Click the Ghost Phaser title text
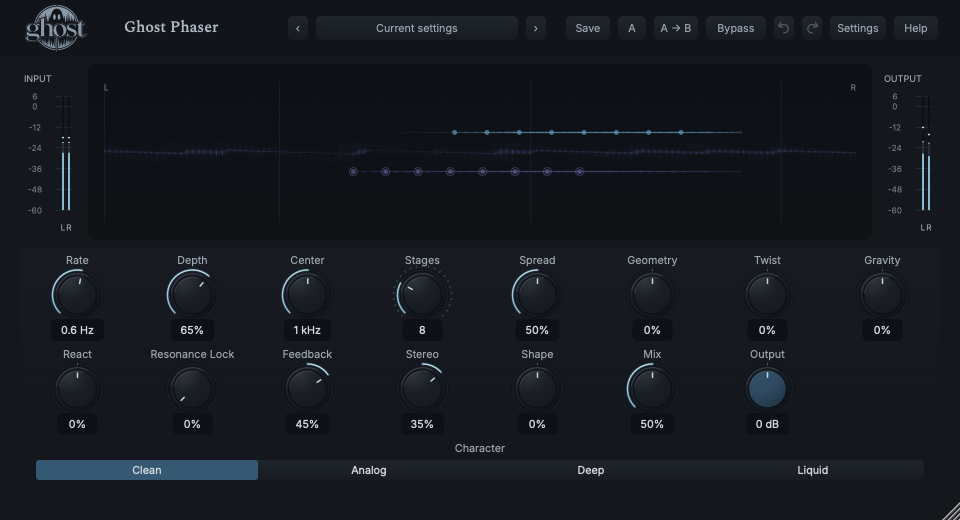This screenshot has height=520, width=960. click(x=171, y=27)
